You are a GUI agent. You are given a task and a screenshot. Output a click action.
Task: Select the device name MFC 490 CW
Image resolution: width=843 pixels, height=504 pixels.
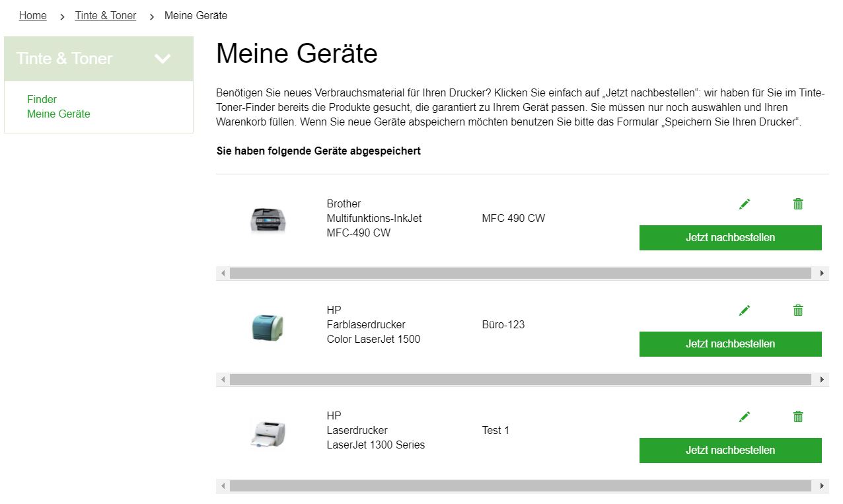(513, 219)
